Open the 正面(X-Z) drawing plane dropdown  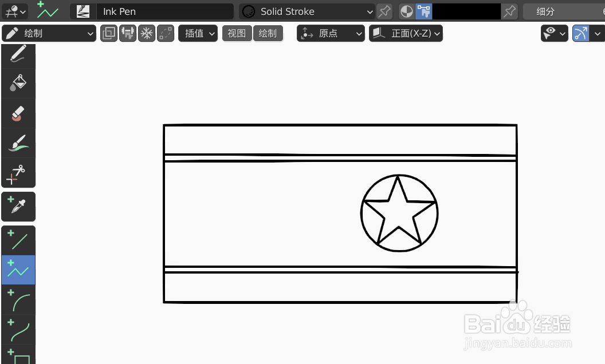[406, 34]
